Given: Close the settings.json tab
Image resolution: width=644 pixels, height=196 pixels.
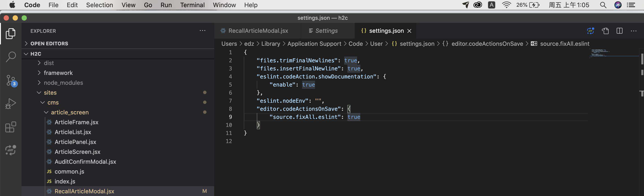Looking at the screenshot, I should (409, 31).
